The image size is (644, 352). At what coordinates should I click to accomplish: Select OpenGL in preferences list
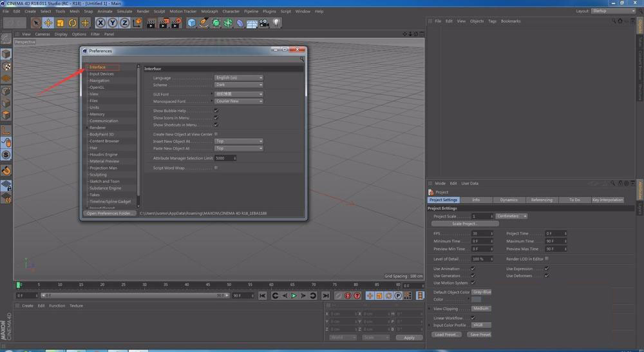pyautogui.click(x=97, y=87)
